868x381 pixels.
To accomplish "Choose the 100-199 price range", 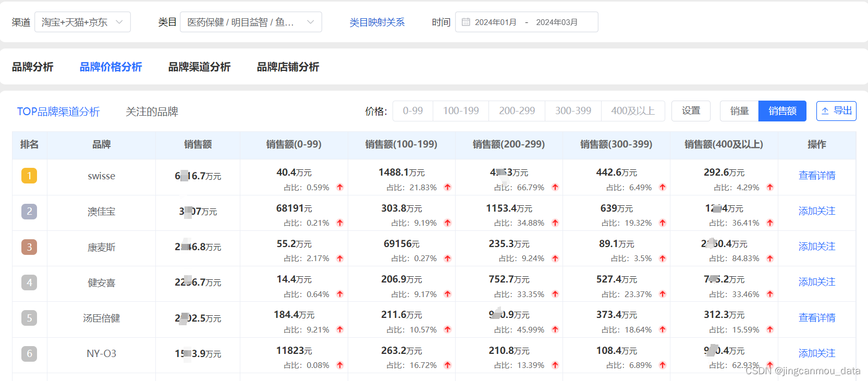I will (x=461, y=111).
